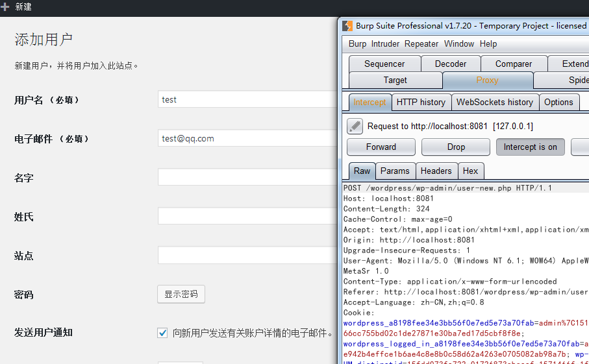589x364 pixels.
Task: Switch to the Target tab
Action: [x=395, y=80]
